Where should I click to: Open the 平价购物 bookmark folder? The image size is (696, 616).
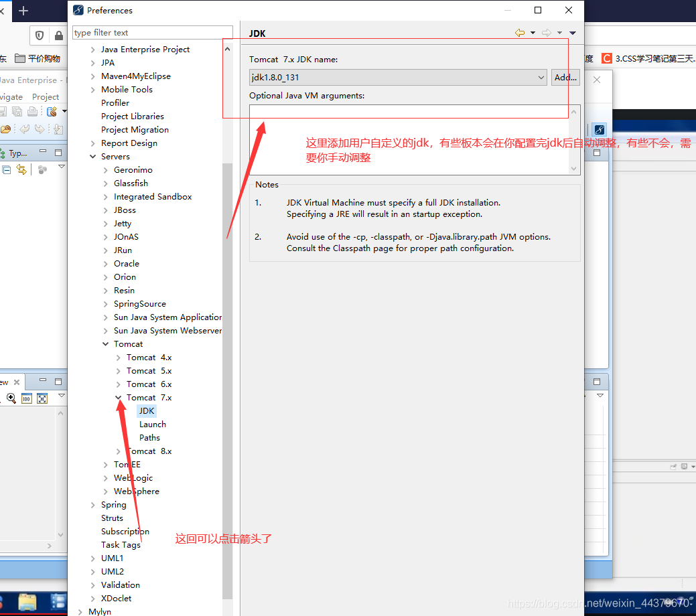coord(38,58)
